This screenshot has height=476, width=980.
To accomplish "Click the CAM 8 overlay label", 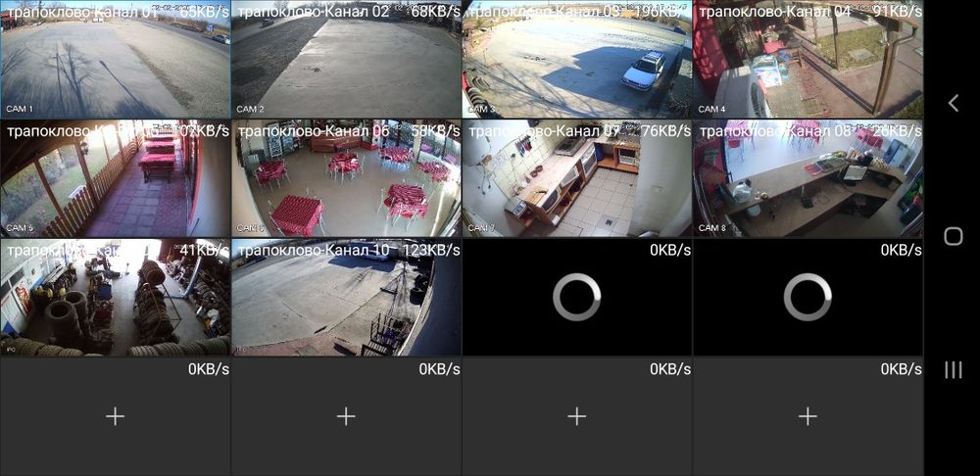I will 712,228.
